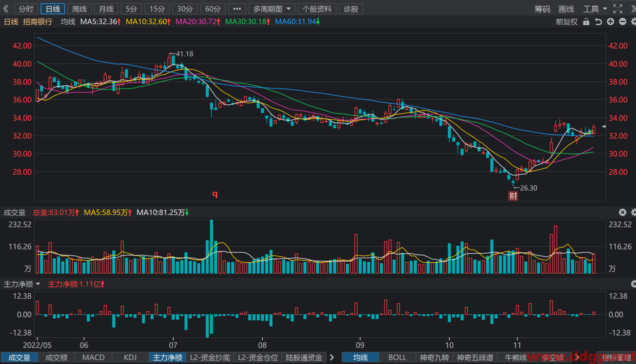Expand more indicator tabs with right chevron
Image resolution: width=636 pixels, height=364 pixels.
tap(332, 358)
